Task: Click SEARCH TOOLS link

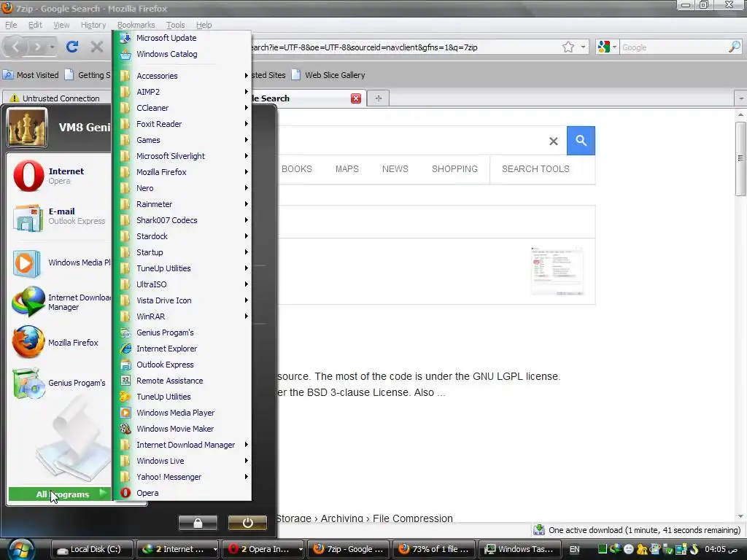Action: (535, 169)
